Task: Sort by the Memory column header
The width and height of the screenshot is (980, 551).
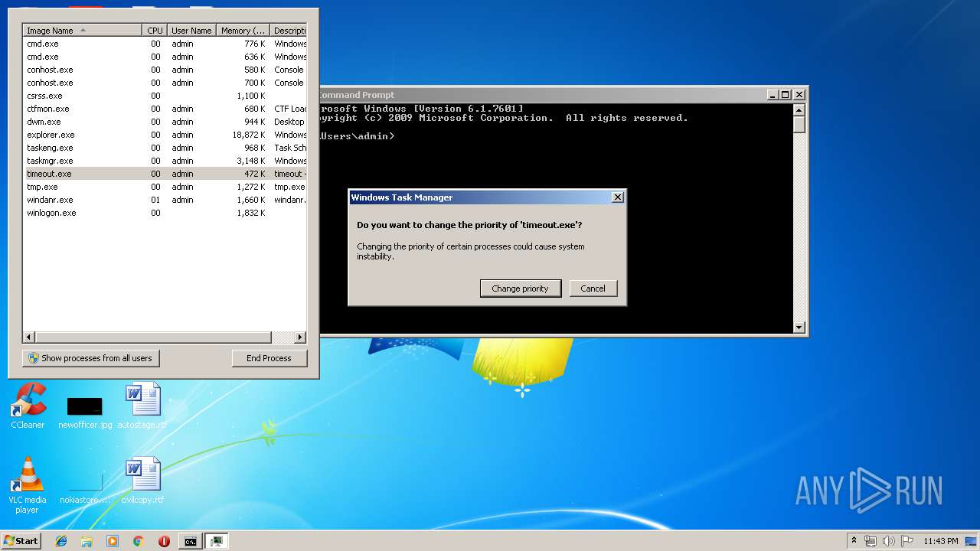Action: point(243,31)
